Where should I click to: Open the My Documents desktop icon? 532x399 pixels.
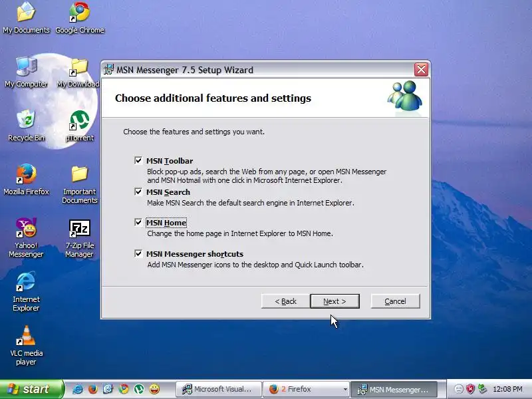pyautogui.click(x=26, y=18)
